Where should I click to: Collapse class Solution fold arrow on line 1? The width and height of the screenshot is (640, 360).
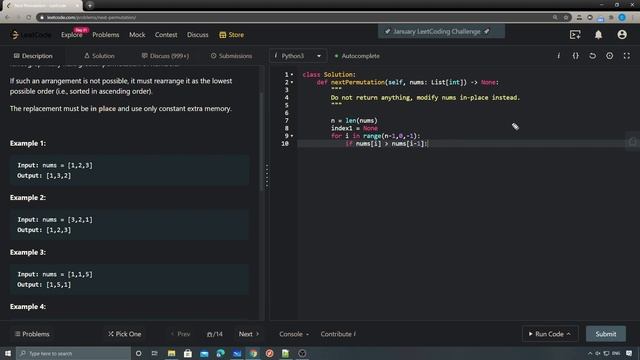pyautogui.click(x=292, y=75)
